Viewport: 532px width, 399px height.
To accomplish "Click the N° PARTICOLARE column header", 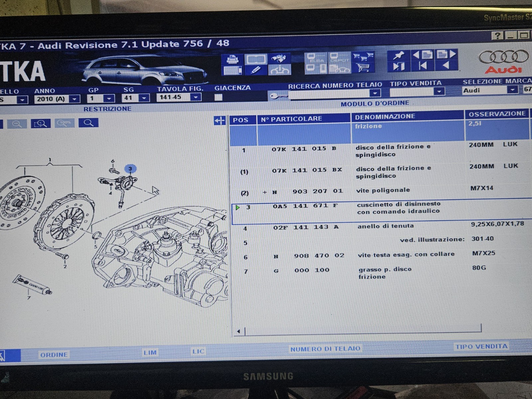I will (304, 119).
